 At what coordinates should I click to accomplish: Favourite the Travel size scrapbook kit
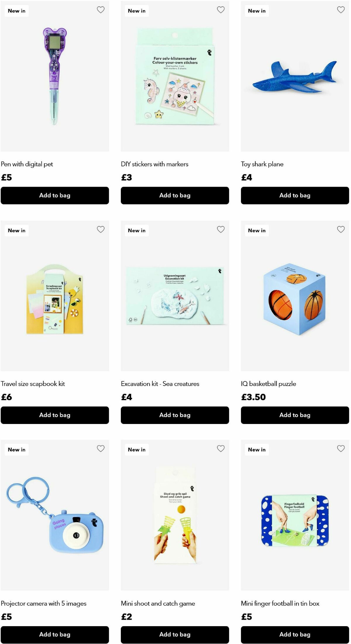(x=101, y=229)
